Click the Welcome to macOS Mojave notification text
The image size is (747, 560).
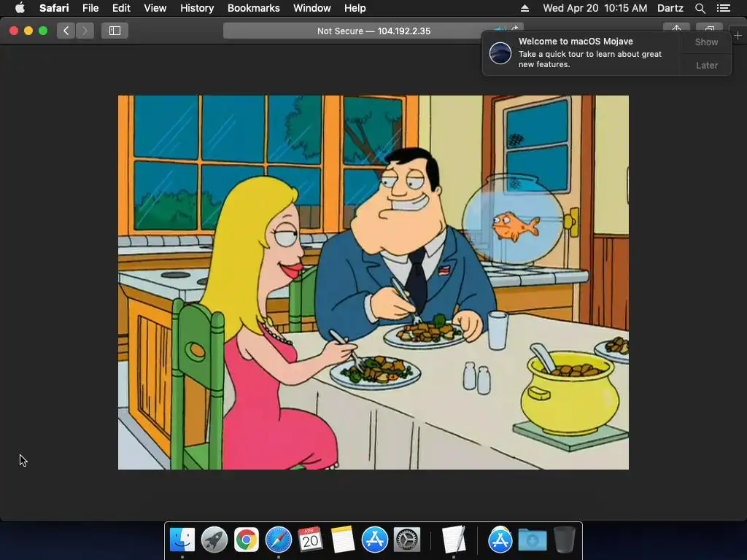coord(576,42)
